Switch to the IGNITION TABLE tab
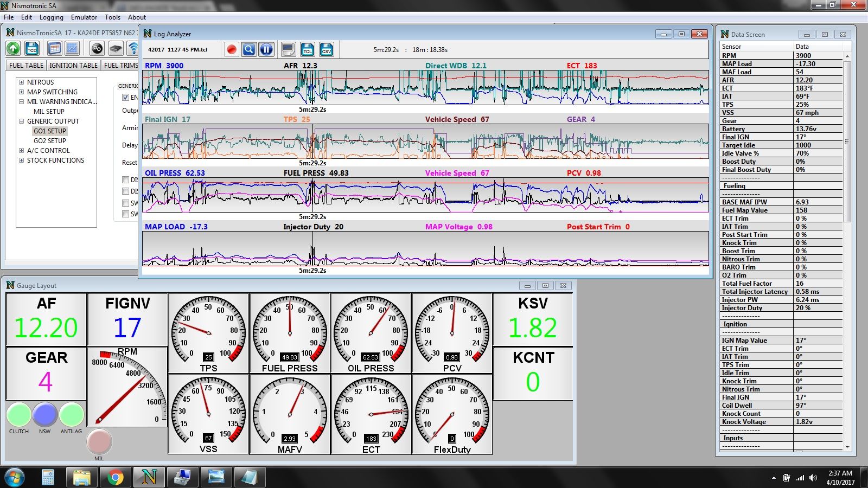This screenshot has width=868, height=488. click(74, 66)
